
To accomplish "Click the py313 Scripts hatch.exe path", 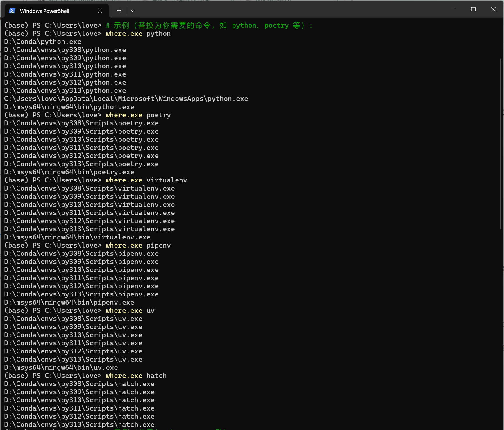I will click(x=79, y=424).
